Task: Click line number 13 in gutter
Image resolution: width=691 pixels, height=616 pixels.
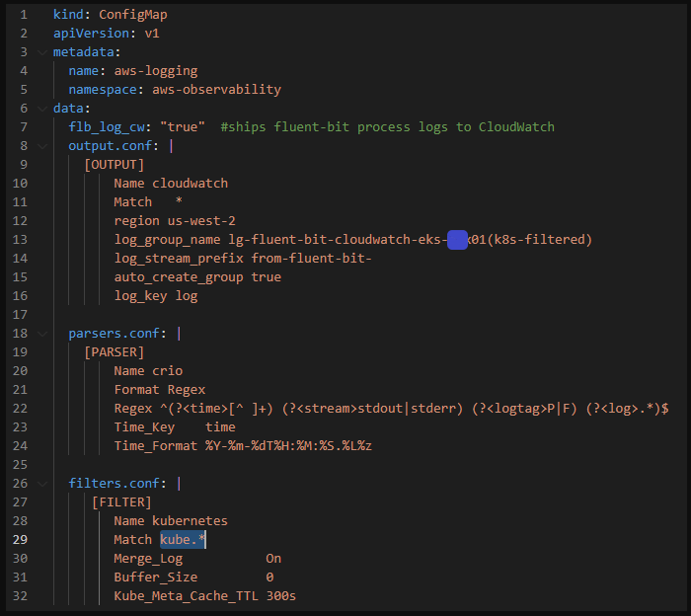Action: (21, 240)
